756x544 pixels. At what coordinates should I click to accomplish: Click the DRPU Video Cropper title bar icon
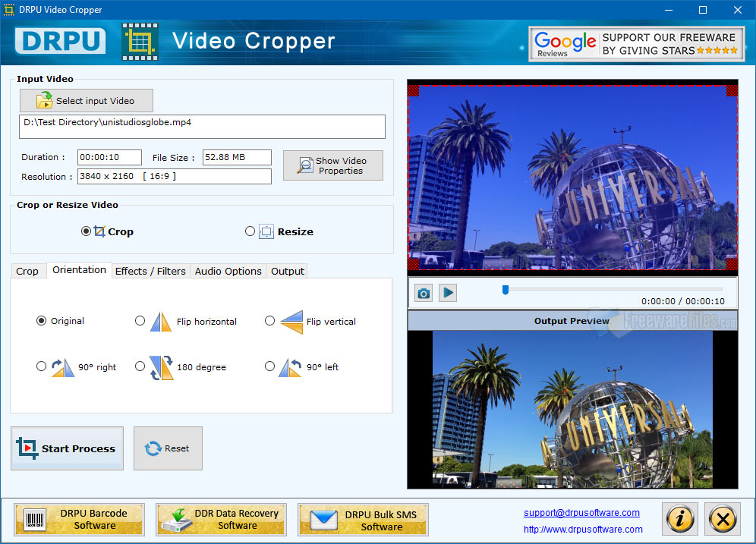[8, 10]
